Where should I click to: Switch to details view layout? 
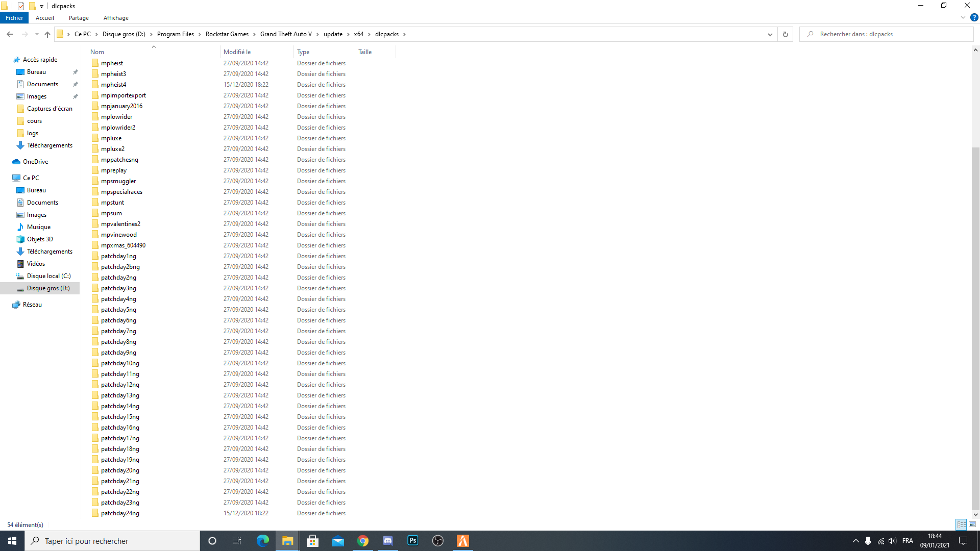click(961, 524)
